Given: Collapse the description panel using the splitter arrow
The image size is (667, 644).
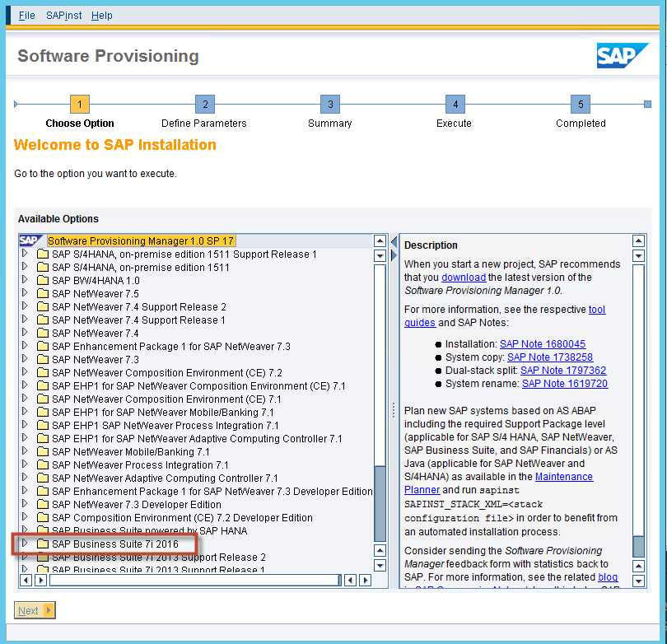Looking at the screenshot, I should [394, 241].
